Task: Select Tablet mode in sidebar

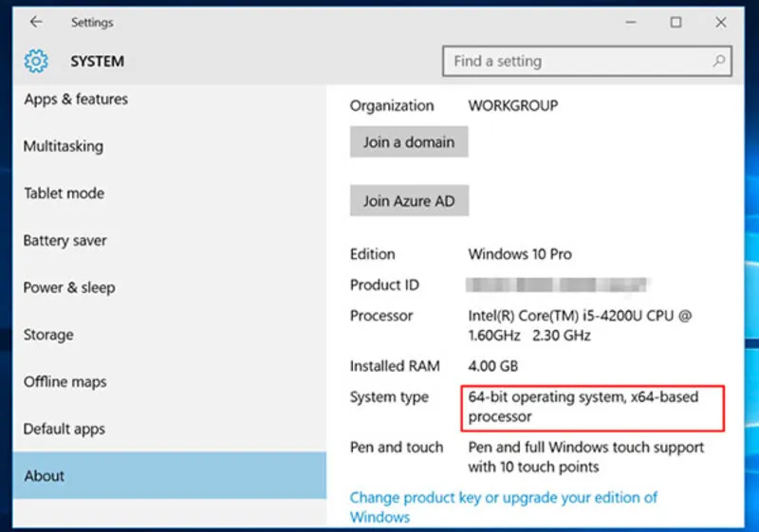Action: (65, 193)
